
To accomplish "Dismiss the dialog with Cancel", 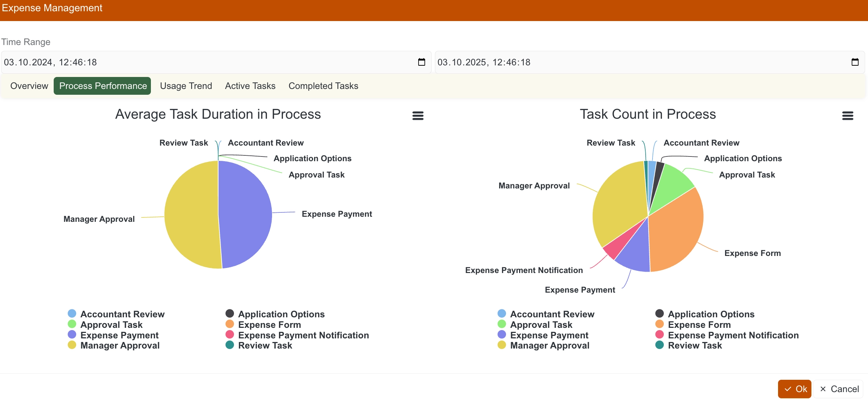I will pos(838,388).
